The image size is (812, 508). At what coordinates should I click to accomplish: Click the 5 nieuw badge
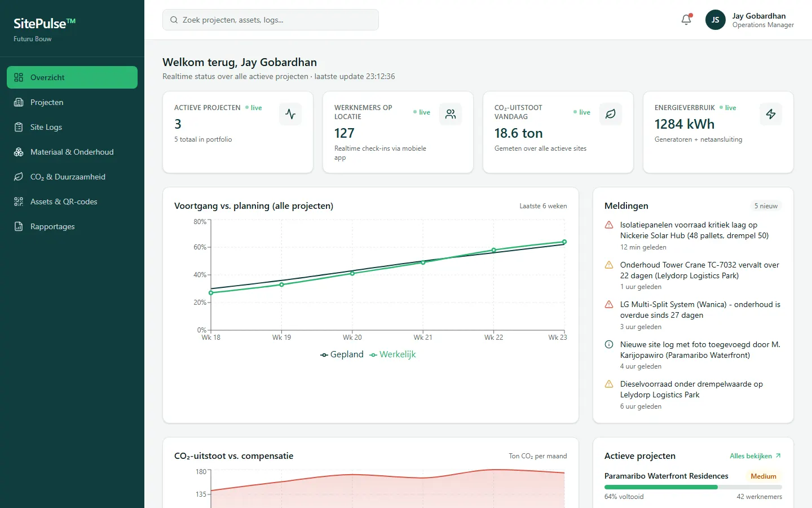click(766, 206)
